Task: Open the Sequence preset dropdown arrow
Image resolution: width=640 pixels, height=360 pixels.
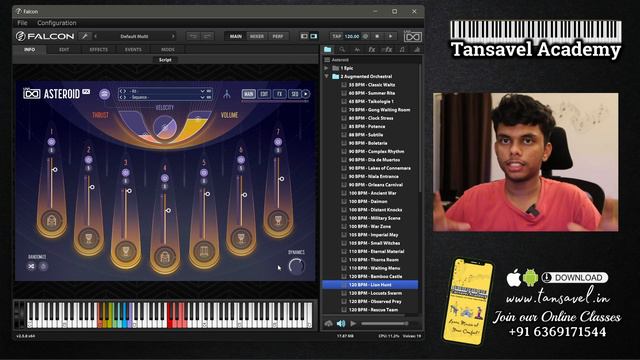Action: click(x=202, y=97)
